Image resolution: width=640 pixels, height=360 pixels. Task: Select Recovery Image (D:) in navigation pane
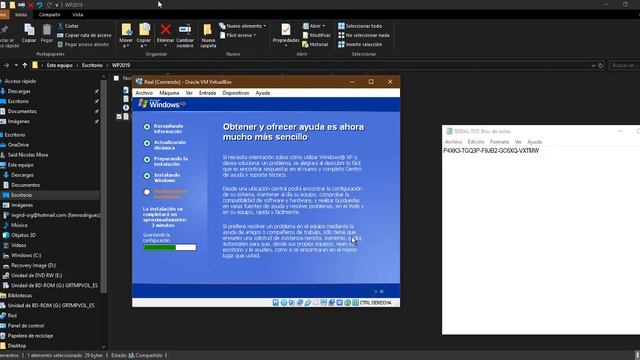(x=33, y=265)
